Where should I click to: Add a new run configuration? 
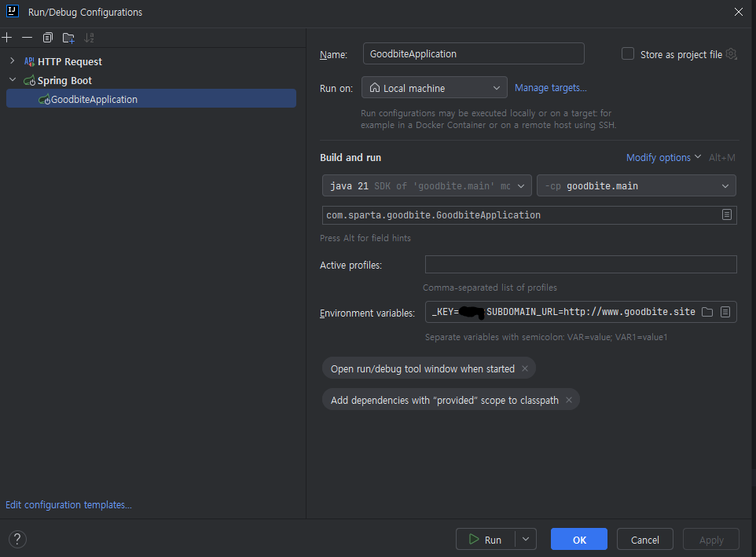click(x=7, y=38)
